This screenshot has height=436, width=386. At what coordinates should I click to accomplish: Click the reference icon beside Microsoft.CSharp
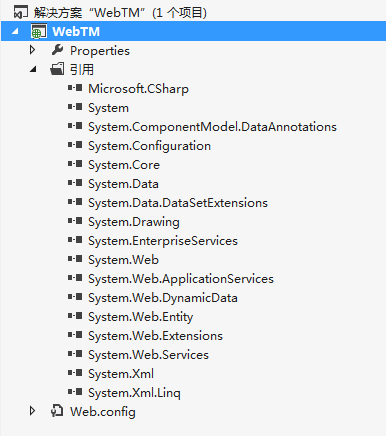point(75,88)
